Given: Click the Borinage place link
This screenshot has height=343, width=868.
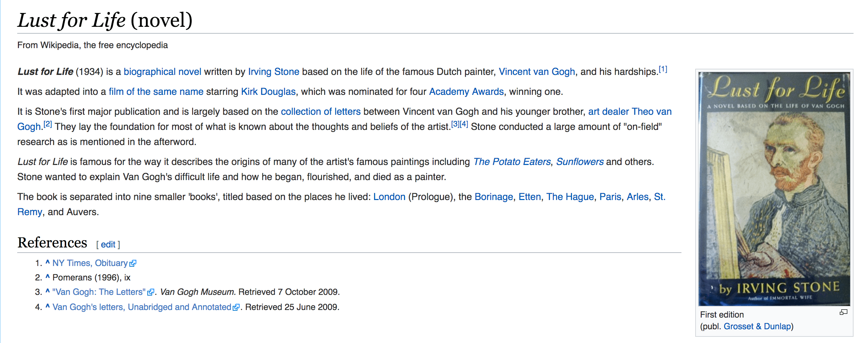Looking at the screenshot, I should [x=494, y=197].
